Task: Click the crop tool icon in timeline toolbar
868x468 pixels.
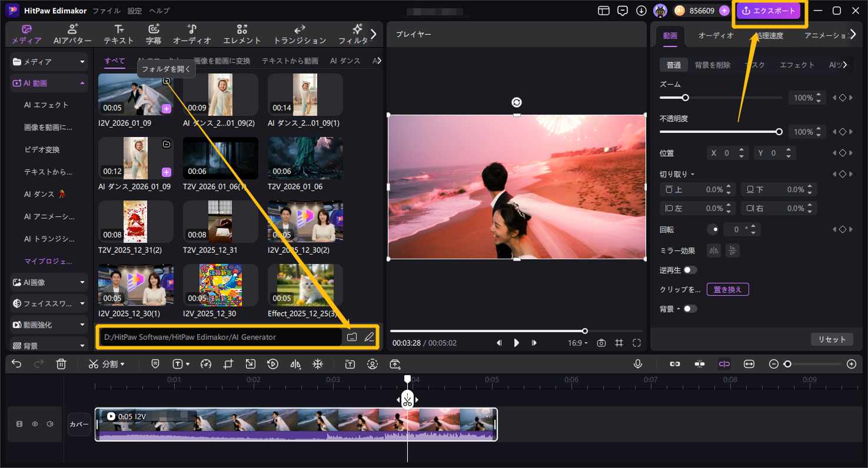Action: click(x=228, y=364)
